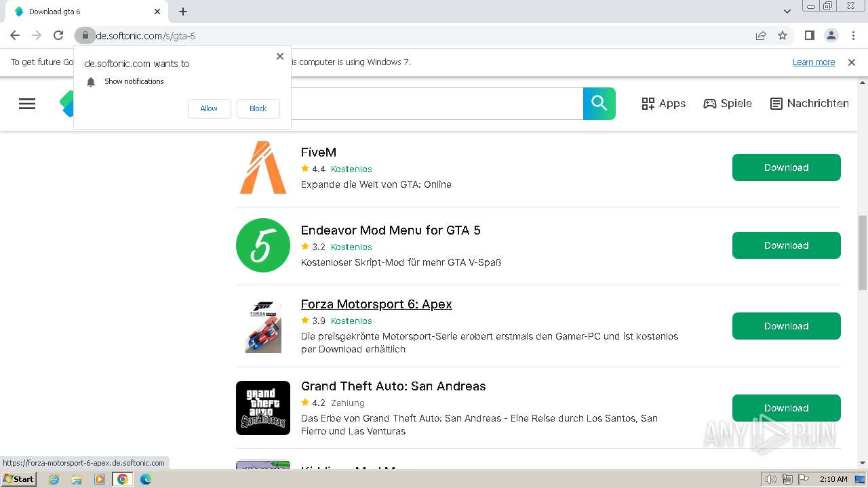The width and height of the screenshot is (868, 488).
Task: Open Softonic hamburger menu
Action: 27,104
